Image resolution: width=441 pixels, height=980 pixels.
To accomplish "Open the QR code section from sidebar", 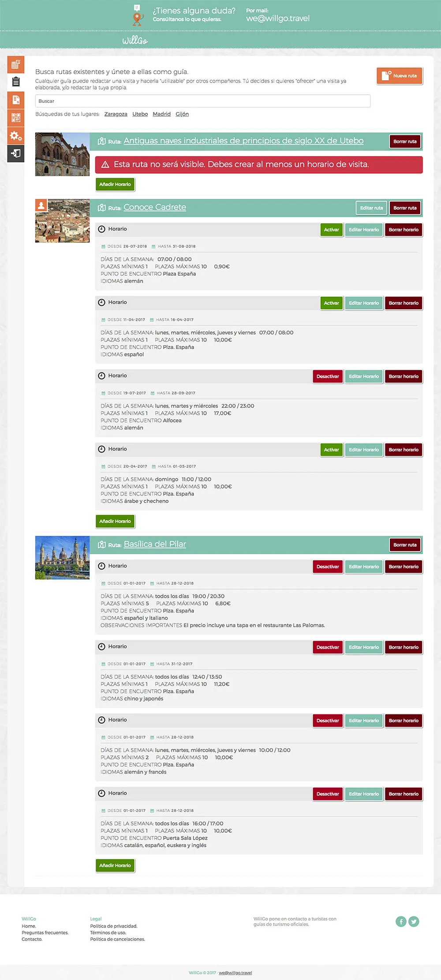I will click(16, 117).
